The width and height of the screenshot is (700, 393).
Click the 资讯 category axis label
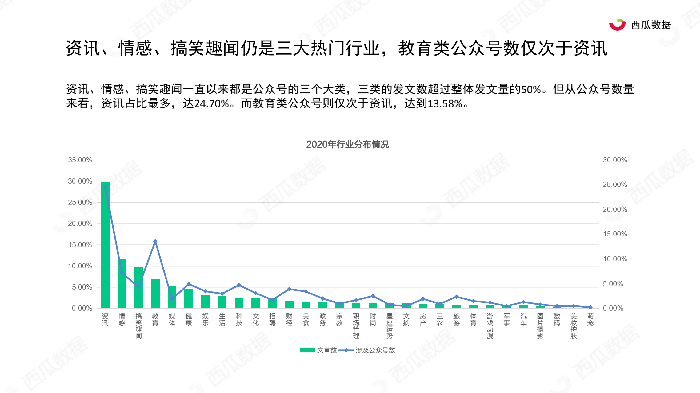pyautogui.click(x=105, y=319)
